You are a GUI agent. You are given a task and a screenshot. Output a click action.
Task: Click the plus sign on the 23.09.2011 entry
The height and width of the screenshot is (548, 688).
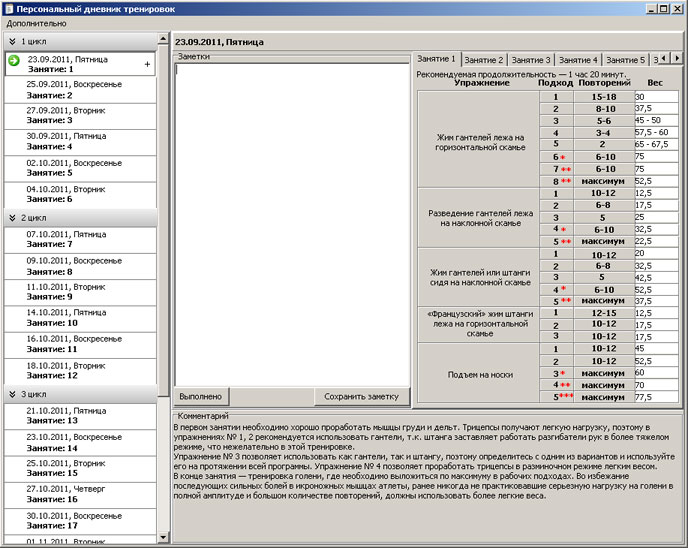147,64
